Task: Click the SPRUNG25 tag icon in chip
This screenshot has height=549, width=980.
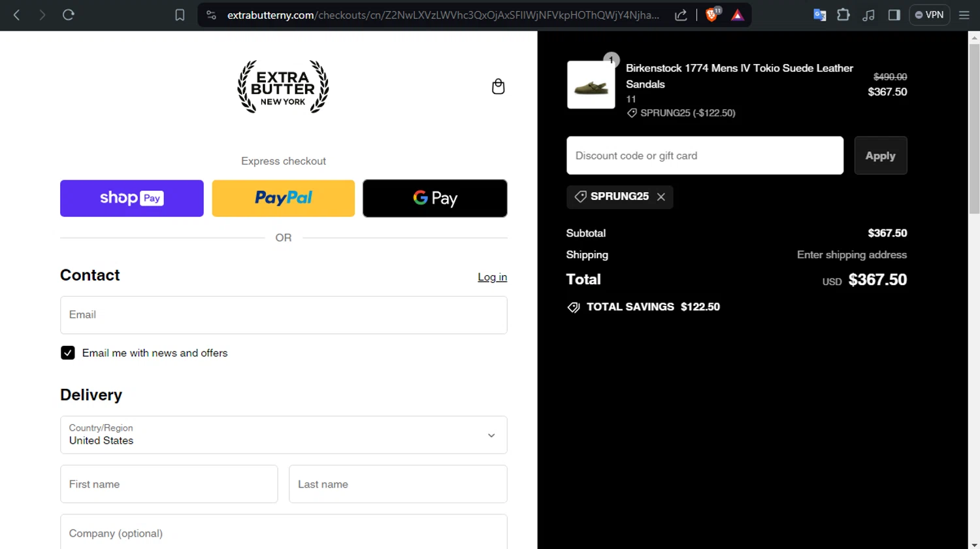Action: coord(580,196)
